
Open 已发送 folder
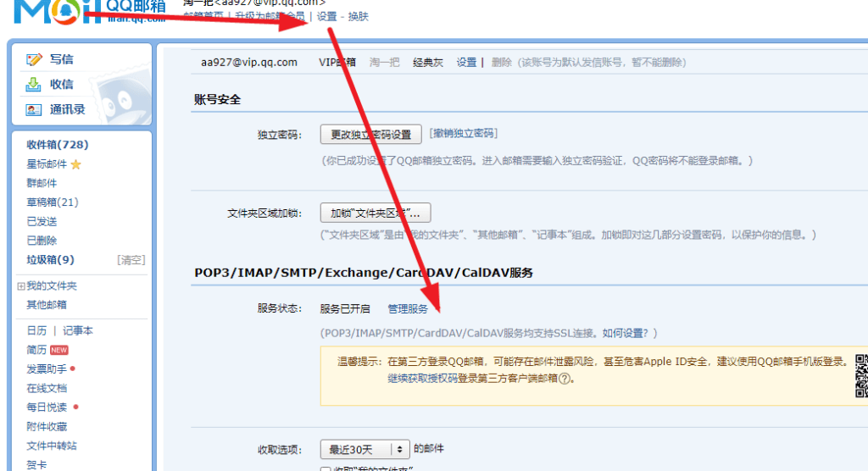(x=42, y=221)
